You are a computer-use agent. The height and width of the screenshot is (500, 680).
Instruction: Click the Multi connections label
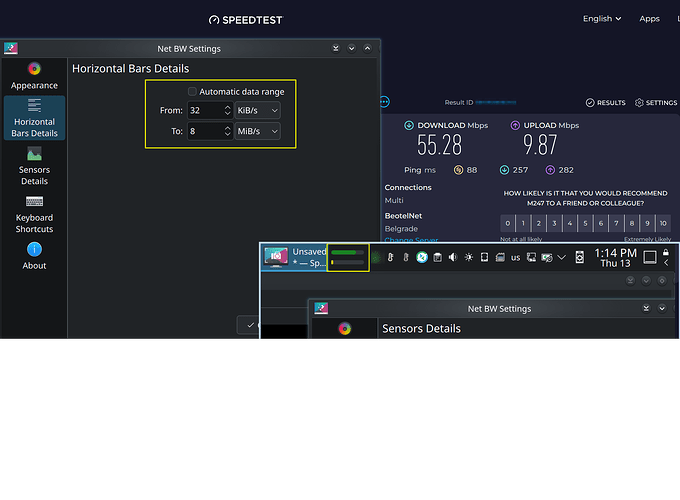(x=394, y=200)
